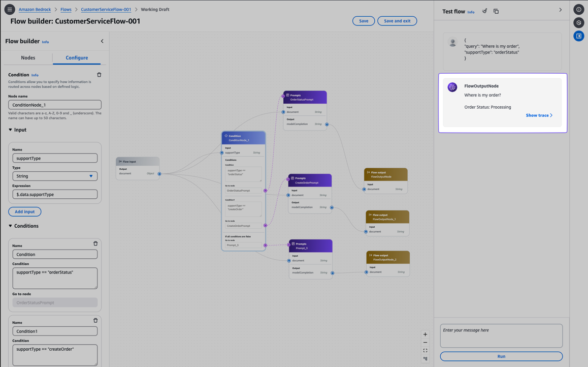Image resolution: width=588 pixels, height=367 pixels.
Task: Zoom out of the flow canvas
Action: point(425,343)
